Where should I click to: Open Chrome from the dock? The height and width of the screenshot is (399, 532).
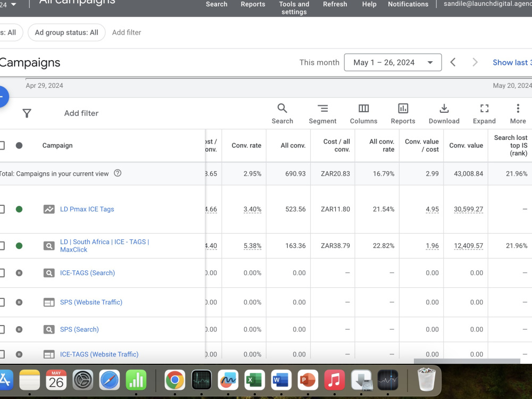174,380
